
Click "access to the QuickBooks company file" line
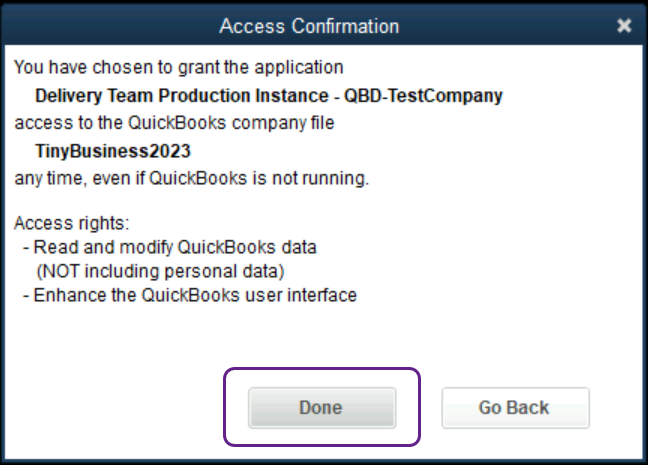pos(173,124)
